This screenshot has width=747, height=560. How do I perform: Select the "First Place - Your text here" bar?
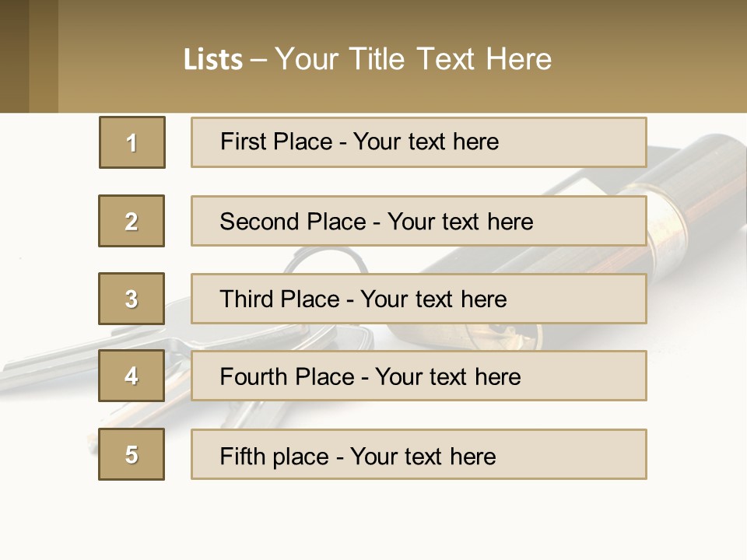click(419, 142)
